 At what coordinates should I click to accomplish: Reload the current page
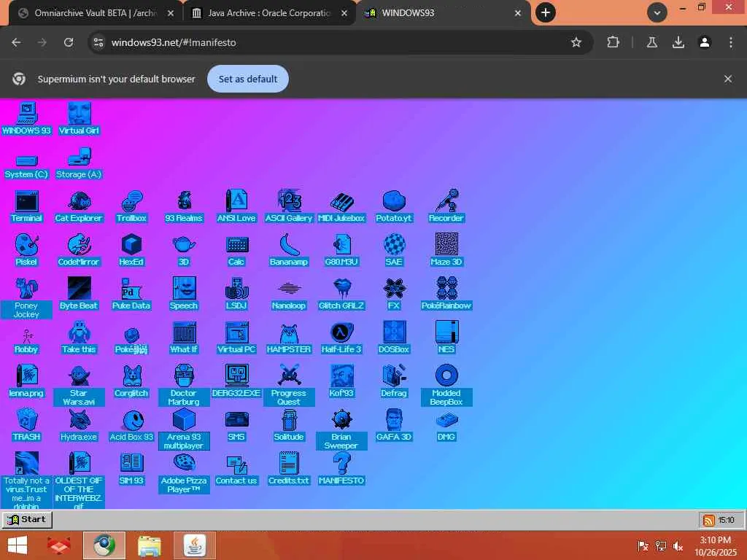(x=69, y=42)
